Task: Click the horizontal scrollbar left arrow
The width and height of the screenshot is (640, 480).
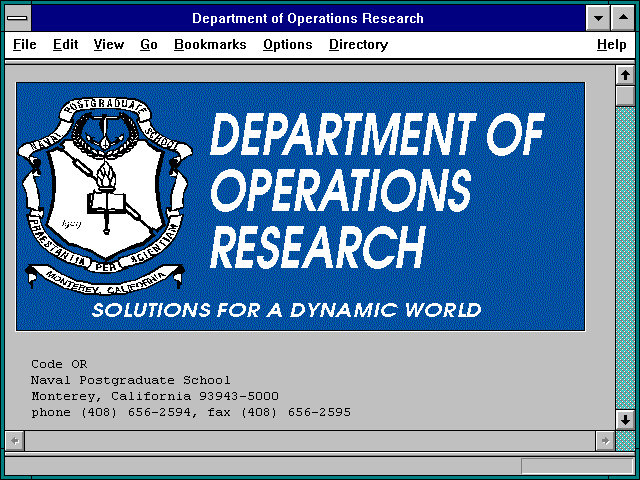Action: 15,441
